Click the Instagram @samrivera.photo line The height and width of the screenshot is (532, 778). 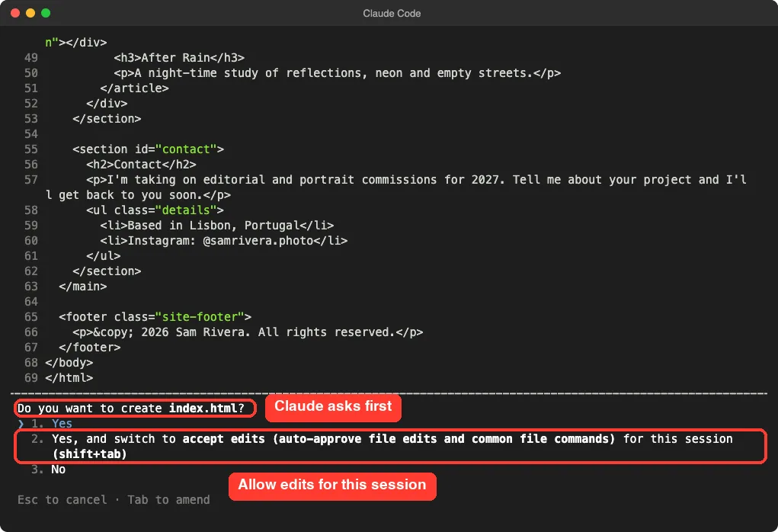(224, 241)
